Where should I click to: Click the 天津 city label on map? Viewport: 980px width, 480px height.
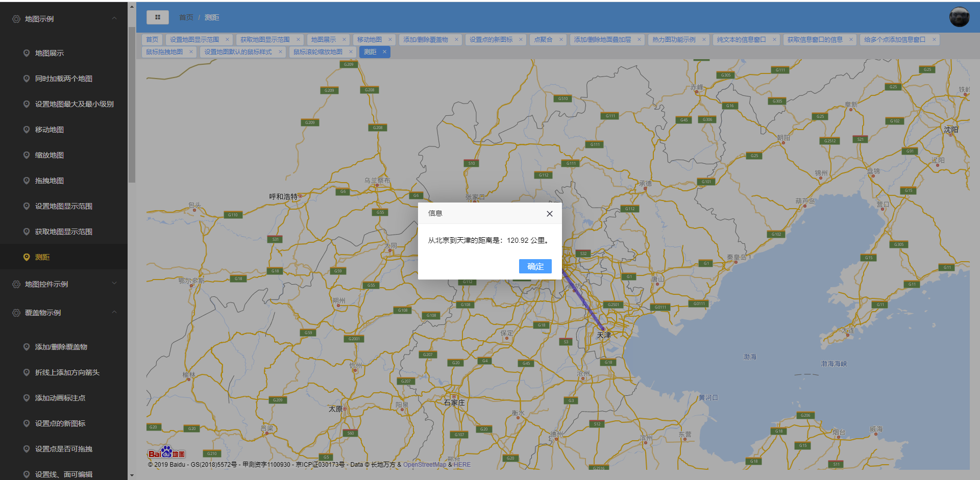(604, 335)
